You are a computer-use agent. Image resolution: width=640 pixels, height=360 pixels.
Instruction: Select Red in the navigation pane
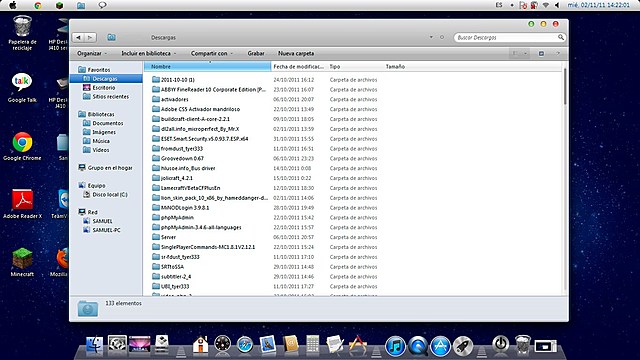[92, 212]
